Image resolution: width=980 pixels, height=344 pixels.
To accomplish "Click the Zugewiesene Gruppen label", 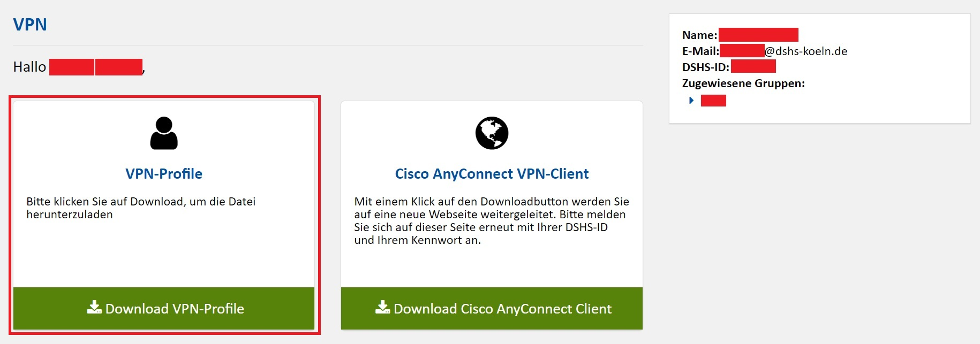I will point(743,83).
